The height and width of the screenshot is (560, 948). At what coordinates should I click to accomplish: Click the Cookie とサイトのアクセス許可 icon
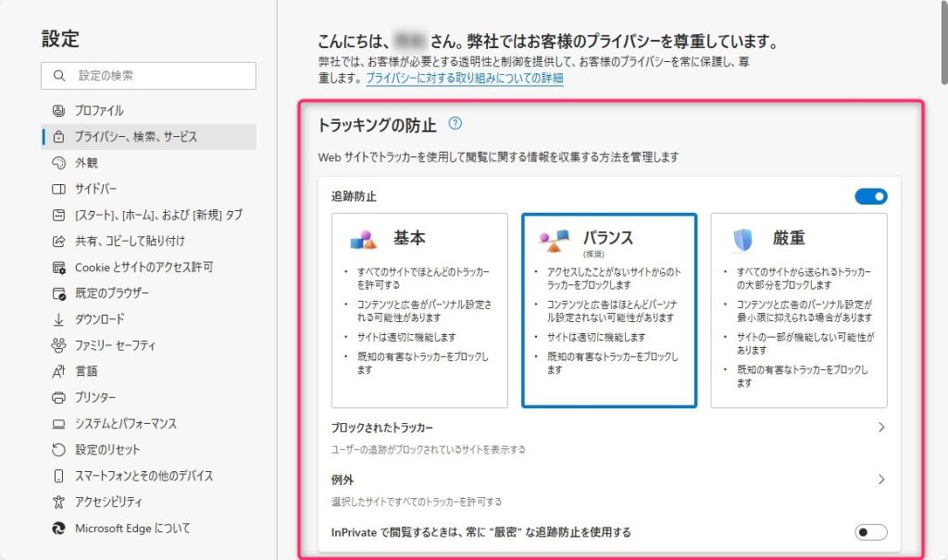pos(58,268)
